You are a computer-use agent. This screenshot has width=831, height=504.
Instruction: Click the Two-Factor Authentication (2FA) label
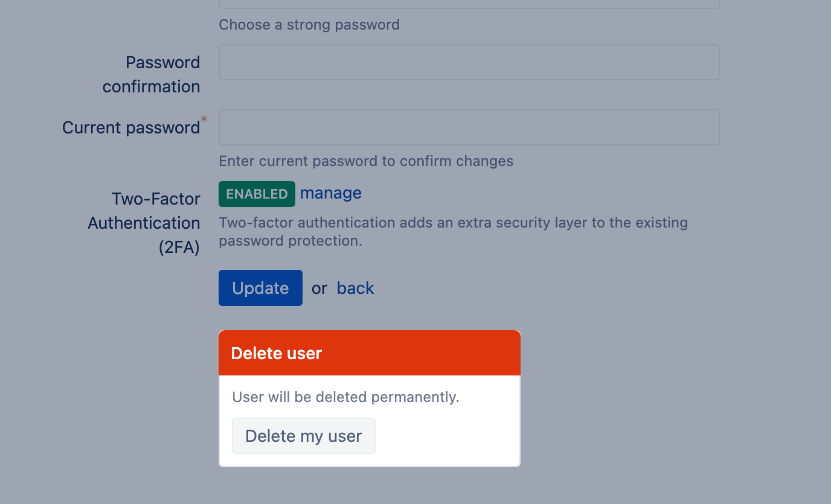144,223
